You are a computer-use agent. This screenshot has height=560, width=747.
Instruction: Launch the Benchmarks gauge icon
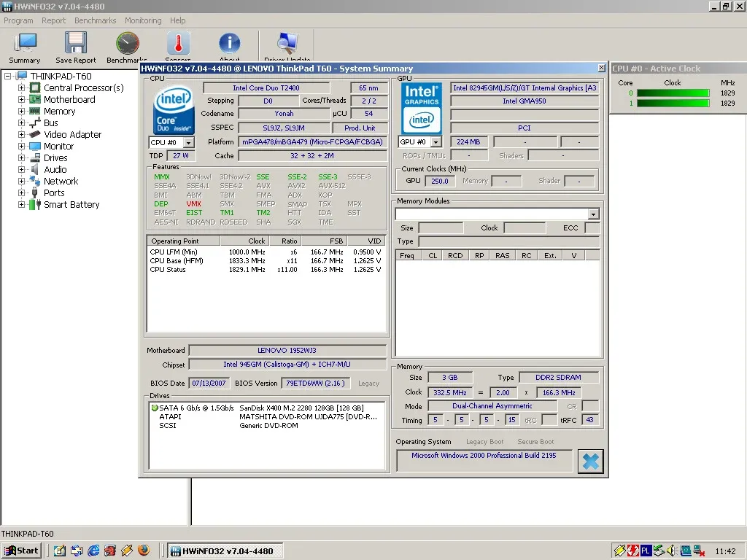127,43
